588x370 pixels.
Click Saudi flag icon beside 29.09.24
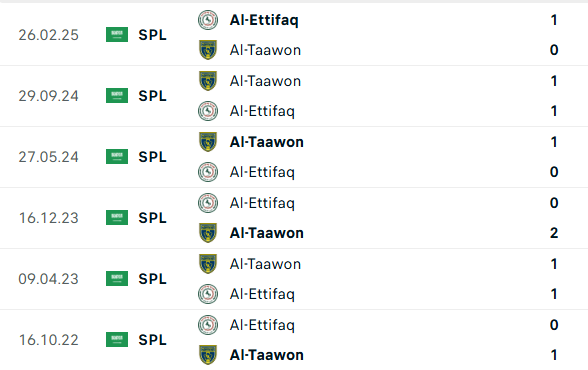tap(117, 96)
